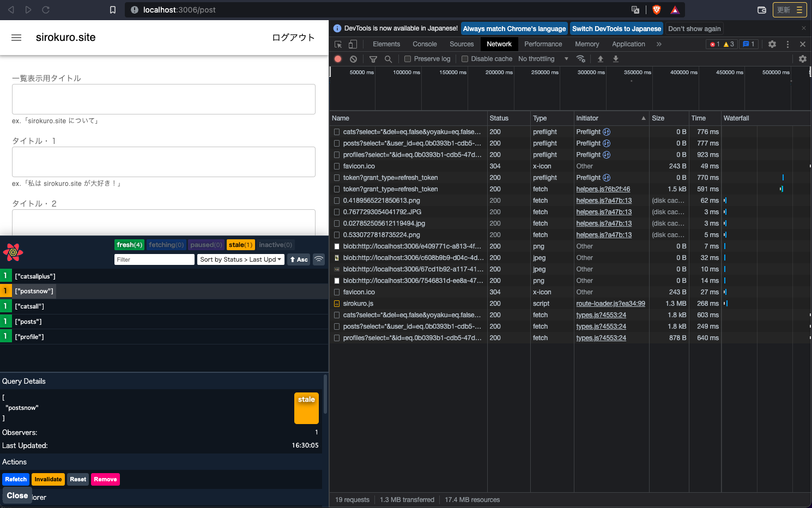Viewport: 812px width, 508px height.
Task: Check the first favicon.ico request checkbox
Action: (337, 166)
